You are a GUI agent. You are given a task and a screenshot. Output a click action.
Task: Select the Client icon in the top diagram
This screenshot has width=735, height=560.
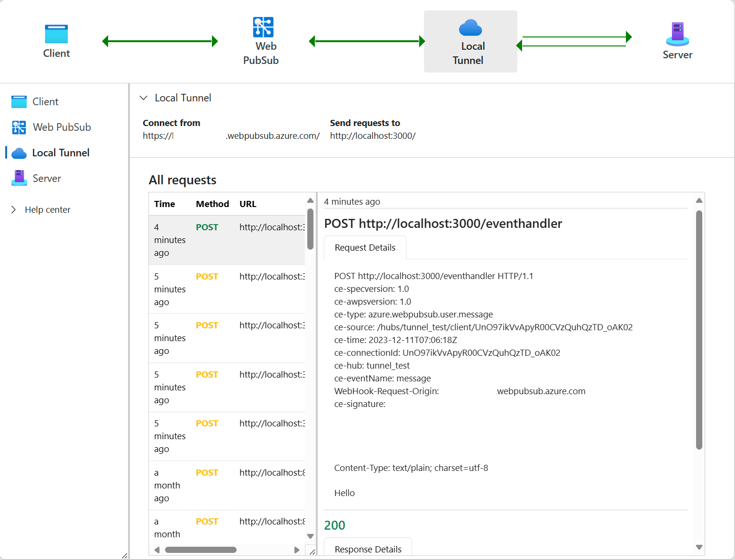(x=56, y=33)
